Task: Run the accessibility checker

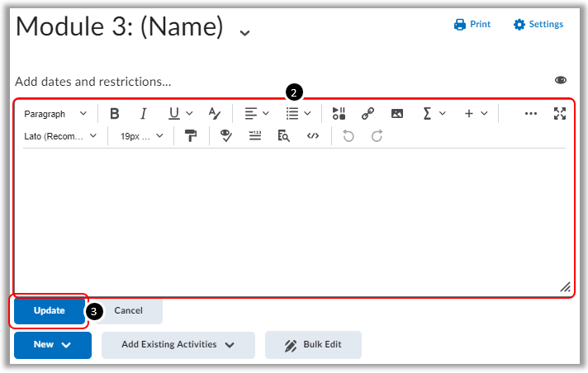Action: pos(225,136)
